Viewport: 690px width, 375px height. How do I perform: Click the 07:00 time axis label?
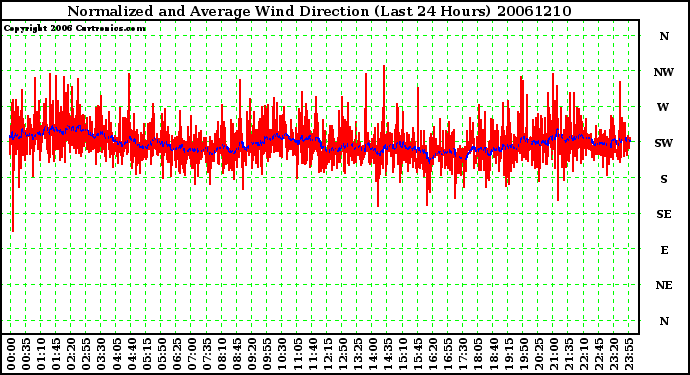(191, 354)
